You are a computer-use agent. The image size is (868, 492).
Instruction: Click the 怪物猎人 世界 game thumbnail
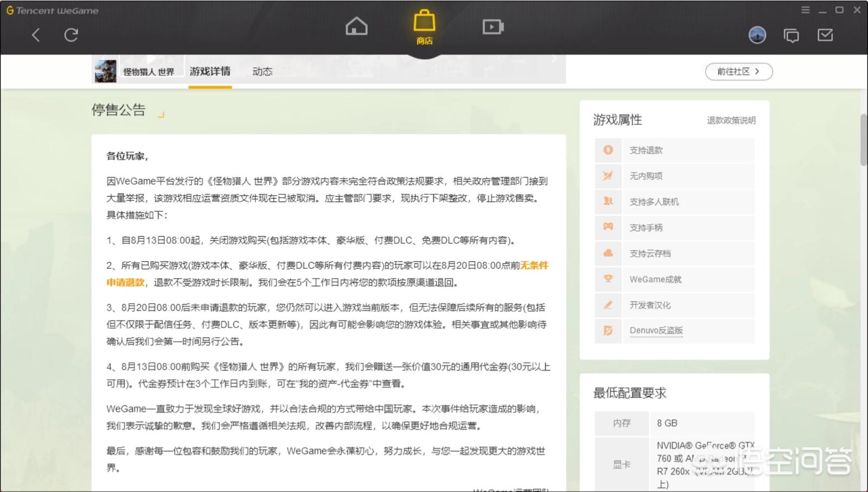[105, 72]
